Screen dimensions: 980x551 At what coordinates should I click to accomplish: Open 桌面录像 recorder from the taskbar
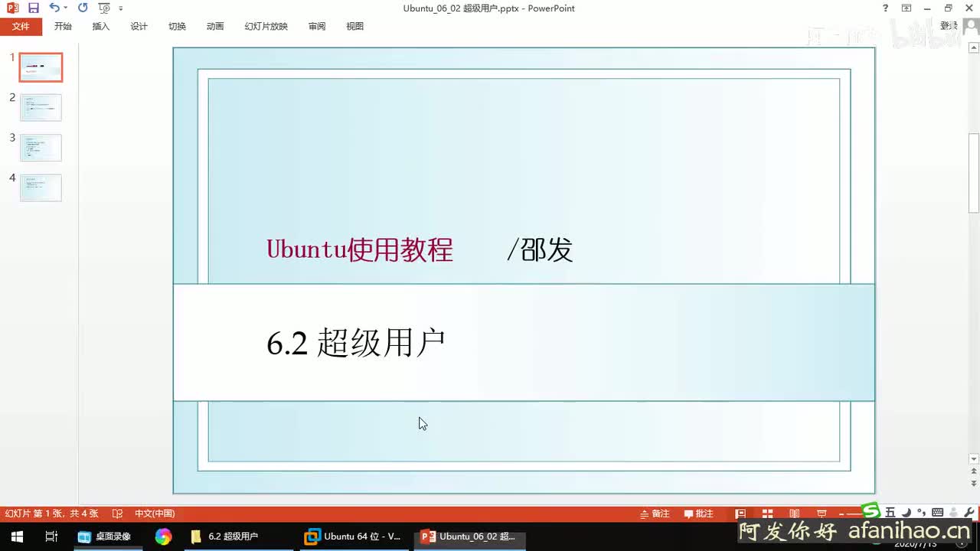[106, 536]
